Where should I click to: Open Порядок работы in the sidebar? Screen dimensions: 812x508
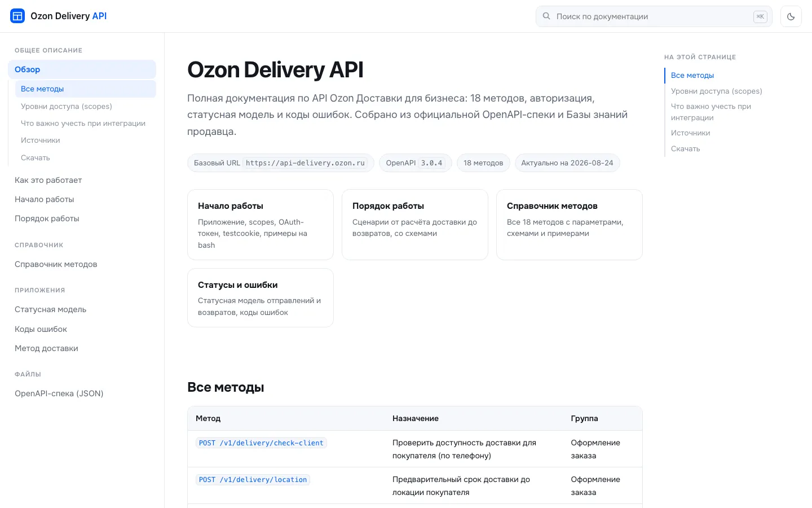47,218
